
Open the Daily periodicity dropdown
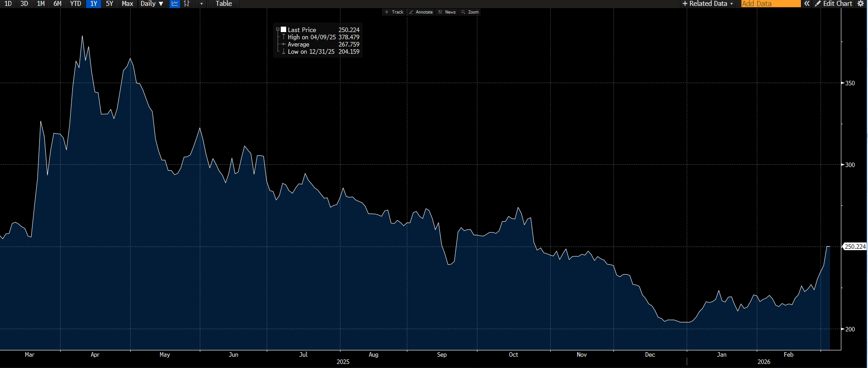pyautogui.click(x=152, y=4)
